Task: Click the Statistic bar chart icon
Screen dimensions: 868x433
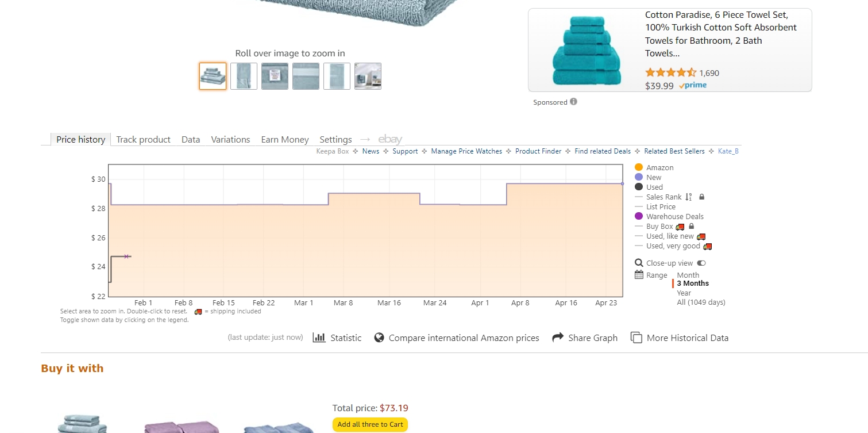Action: [319, 338]
